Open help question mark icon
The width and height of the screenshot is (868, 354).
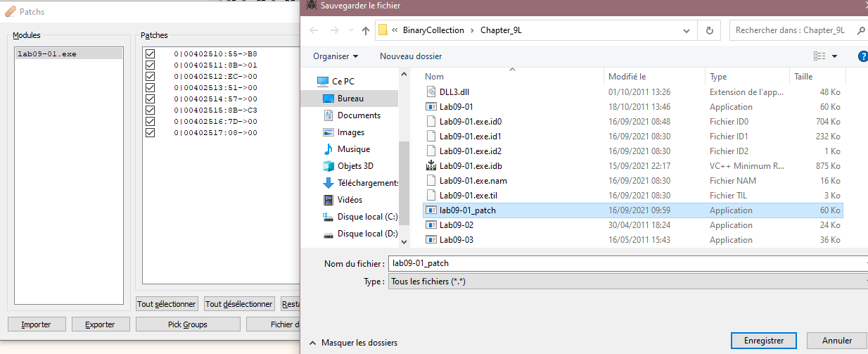tap(863, 56)
